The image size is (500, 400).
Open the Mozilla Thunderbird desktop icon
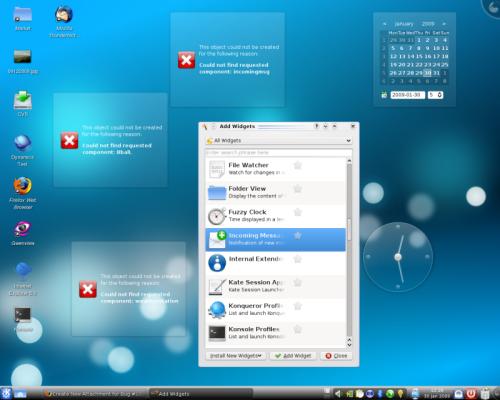pyautogui.click(x=64, y=15)
